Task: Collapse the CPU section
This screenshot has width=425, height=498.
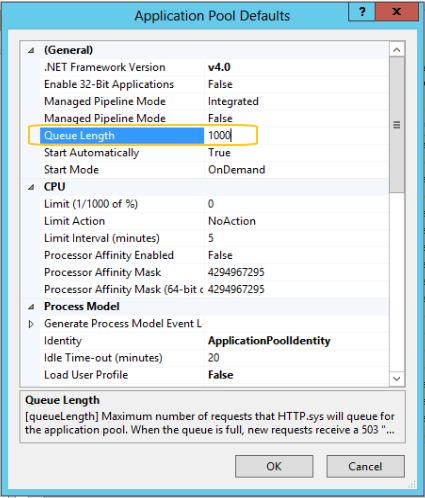Action: pyautogui.click(x=31, y=187)
